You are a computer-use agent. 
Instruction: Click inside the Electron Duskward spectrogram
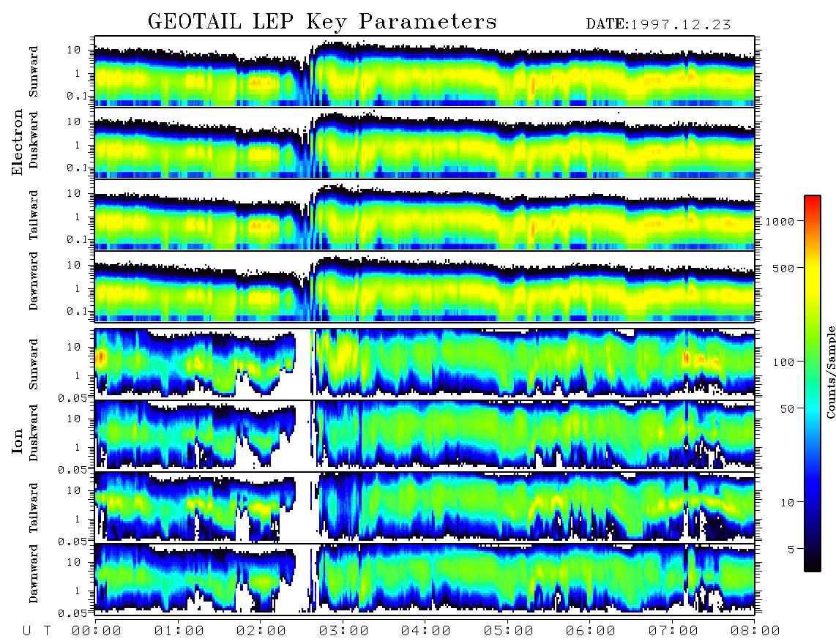pos(425,143)
